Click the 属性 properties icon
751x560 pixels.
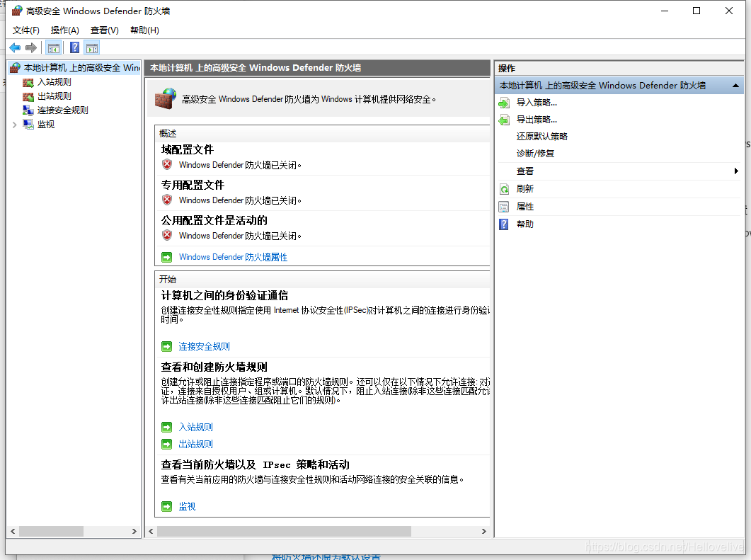[504, 207]
